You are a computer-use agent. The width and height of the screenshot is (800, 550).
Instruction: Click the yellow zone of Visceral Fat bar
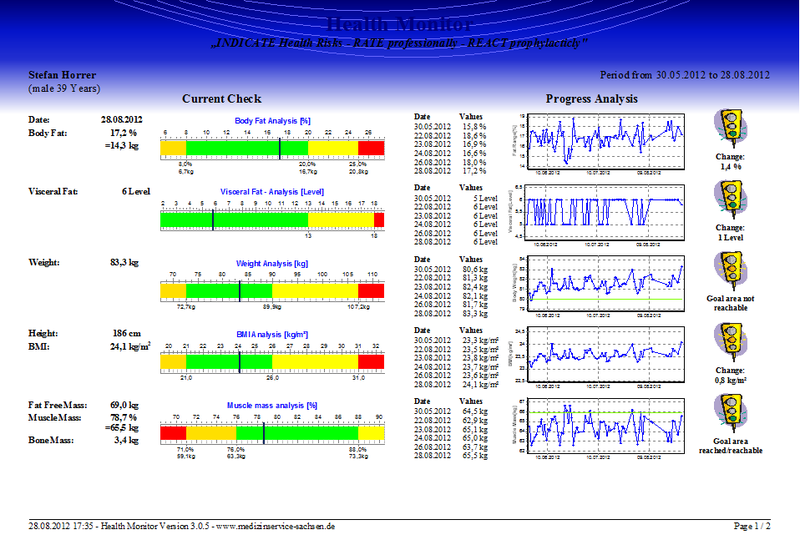[x=341, y=220]
